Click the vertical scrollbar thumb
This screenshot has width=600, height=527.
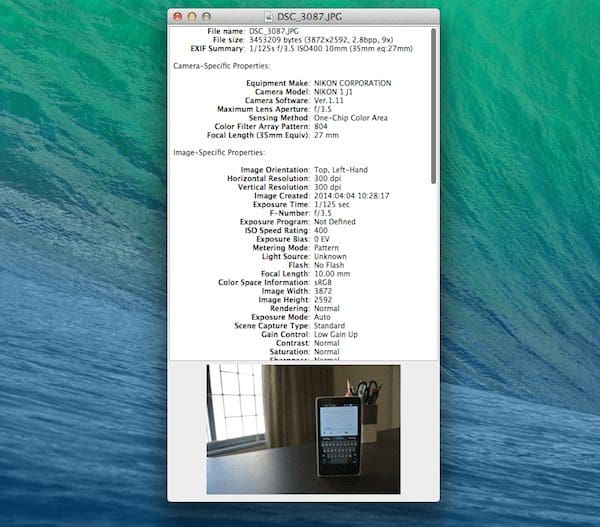coord(434,106)
